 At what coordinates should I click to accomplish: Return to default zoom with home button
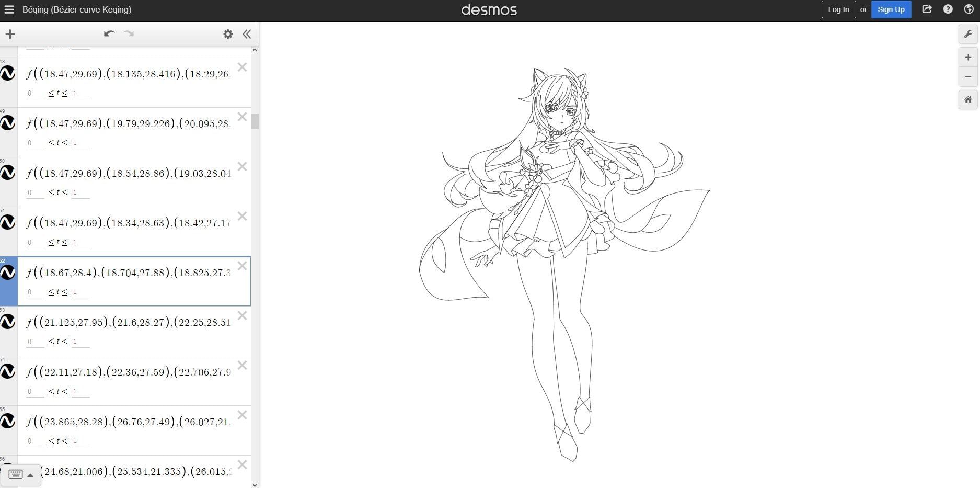pyautogui.click(x=968, y=99)
